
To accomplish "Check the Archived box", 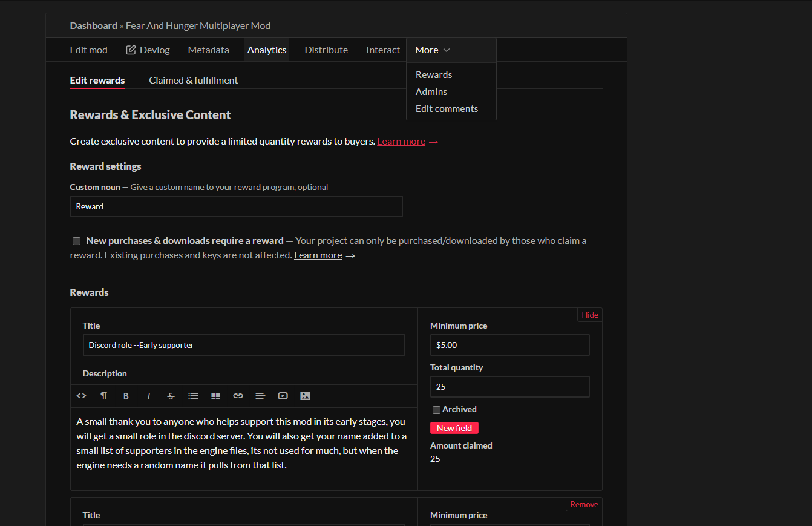I will coord(436,410).
